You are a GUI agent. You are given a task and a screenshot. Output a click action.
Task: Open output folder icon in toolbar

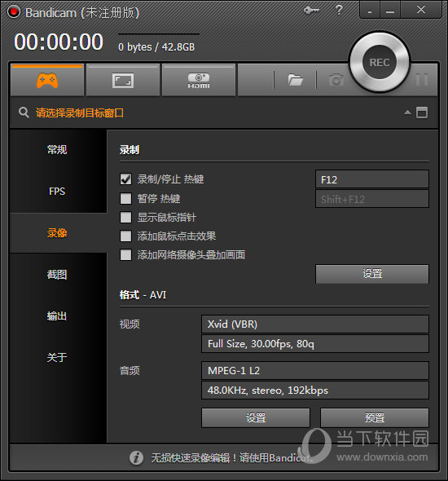pyautogui.click(x=296, y=80)
